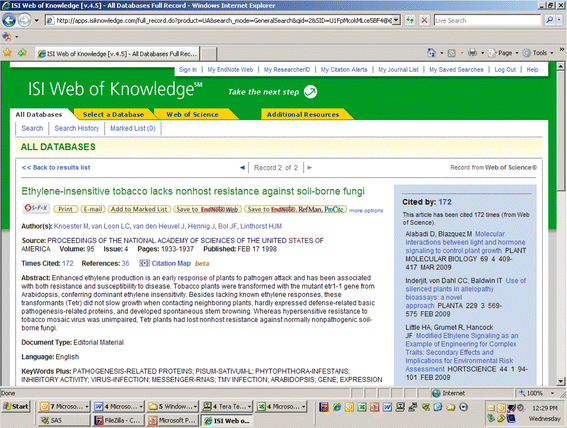Open My ResearcherID link
Viewport: 567px width, 428px height.
(287, 69)
